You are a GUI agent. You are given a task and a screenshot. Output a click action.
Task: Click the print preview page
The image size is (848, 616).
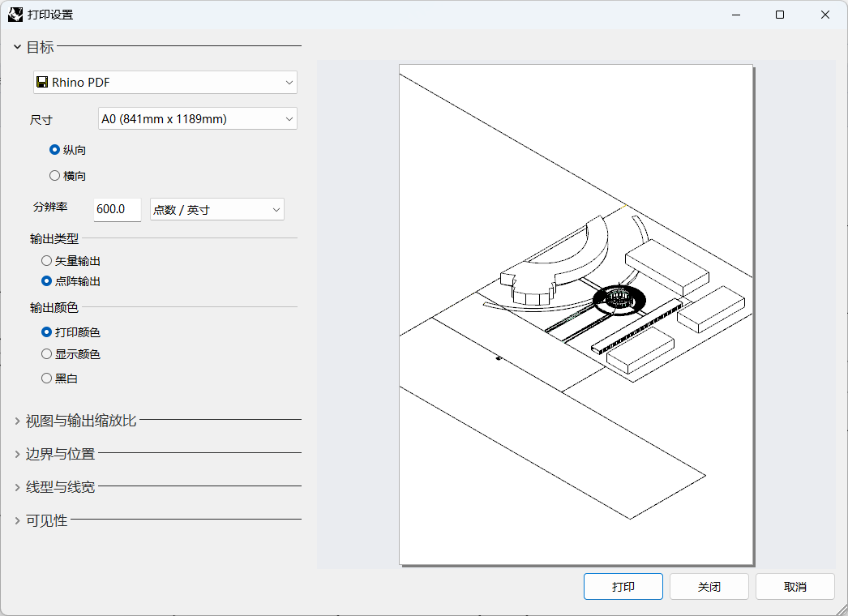pos(576,314)
